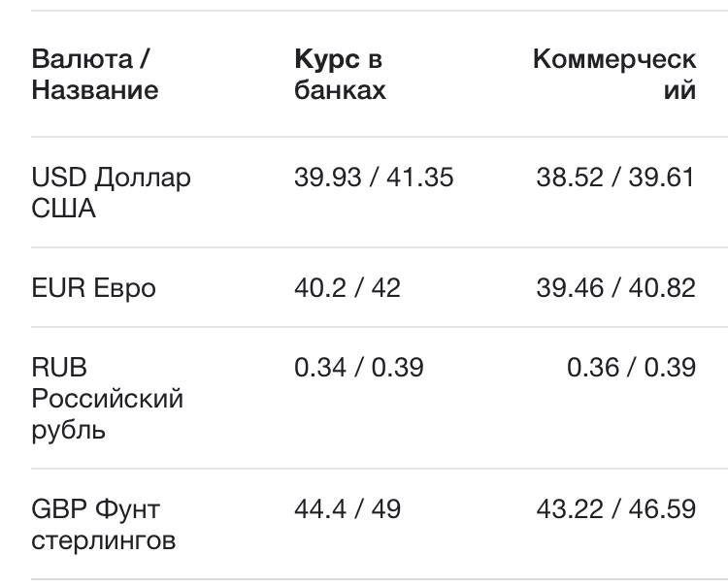Click the RUB commercial rate 0.36 / 0.39
Screen dimensions: 728x587
[x=631, y=368]
